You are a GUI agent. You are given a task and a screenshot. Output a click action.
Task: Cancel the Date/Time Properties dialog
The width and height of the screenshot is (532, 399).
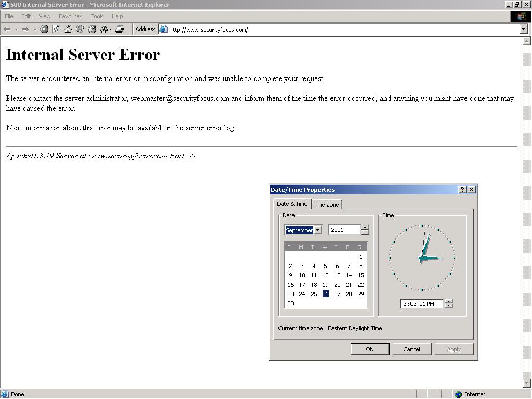(411, 349)
